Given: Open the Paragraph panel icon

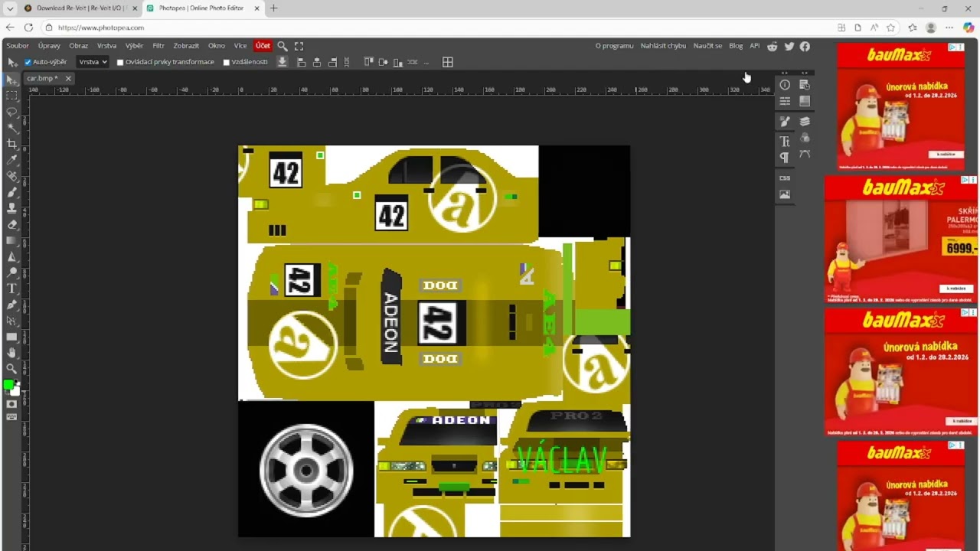Looking at the screenshot, I should 785,157.
